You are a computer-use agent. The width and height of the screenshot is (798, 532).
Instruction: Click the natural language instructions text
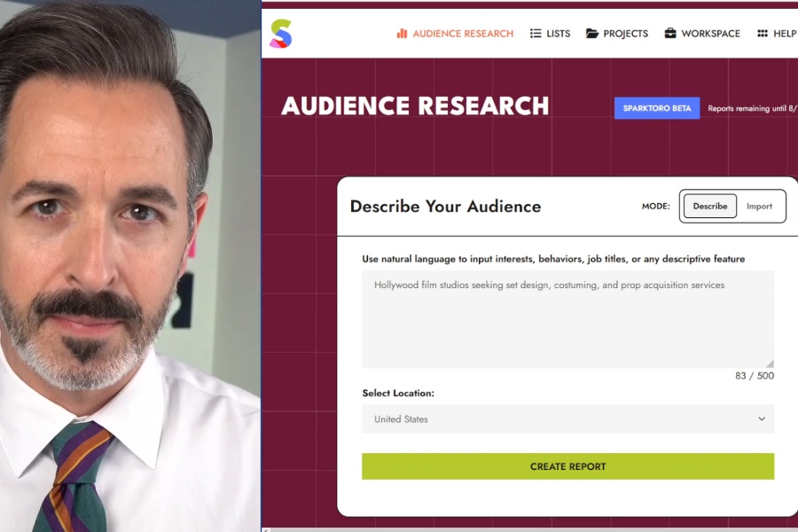553,259
